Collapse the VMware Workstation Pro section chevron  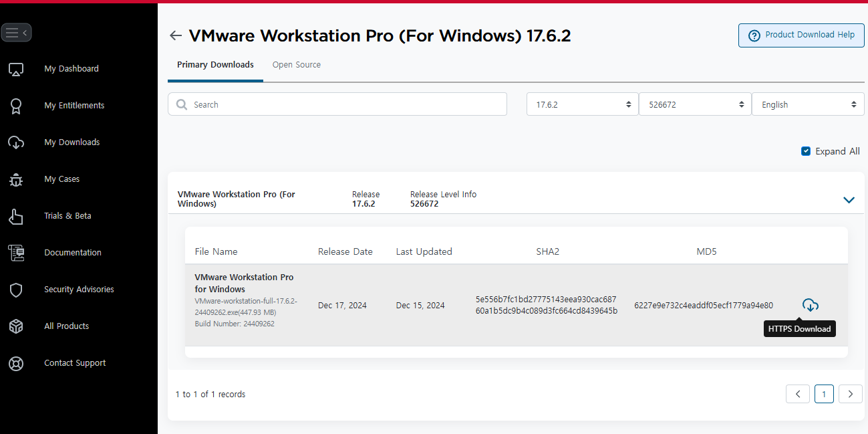pos(849,199)
